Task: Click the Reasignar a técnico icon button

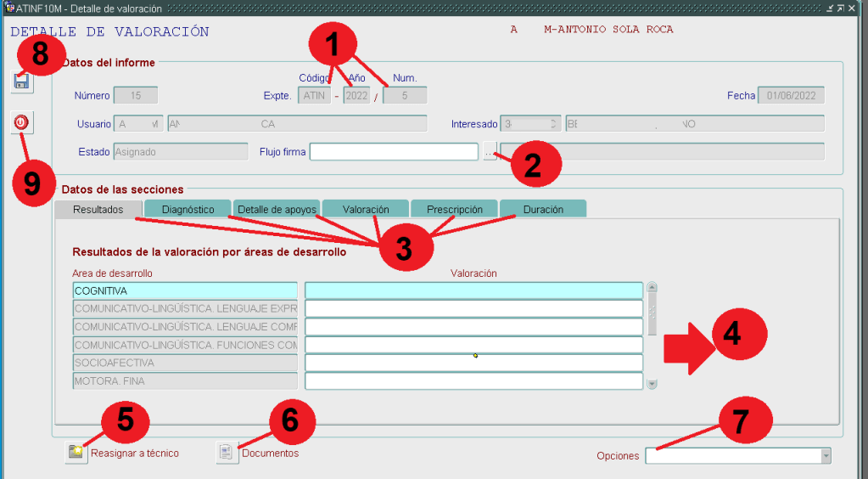Action: coord(77,453)
